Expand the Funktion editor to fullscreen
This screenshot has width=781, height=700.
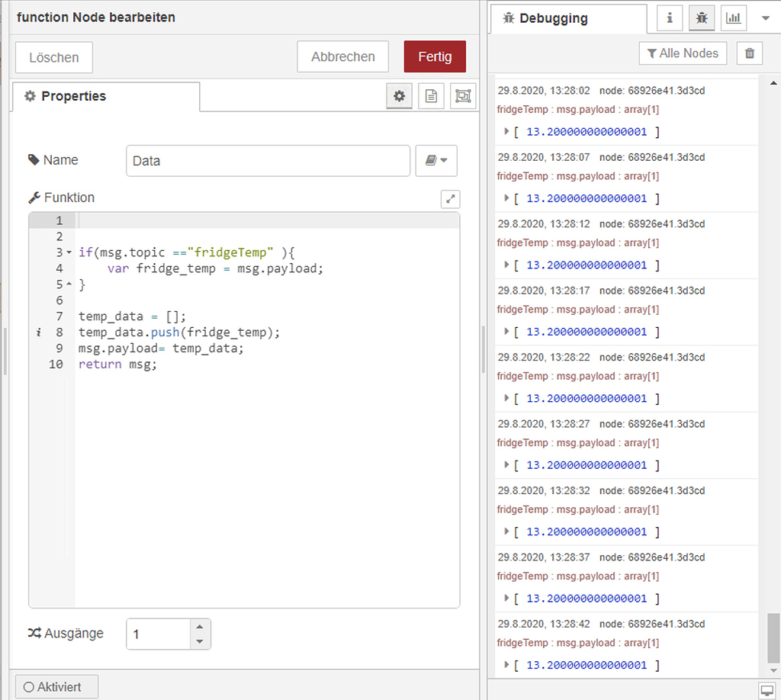tap(450, 198)
